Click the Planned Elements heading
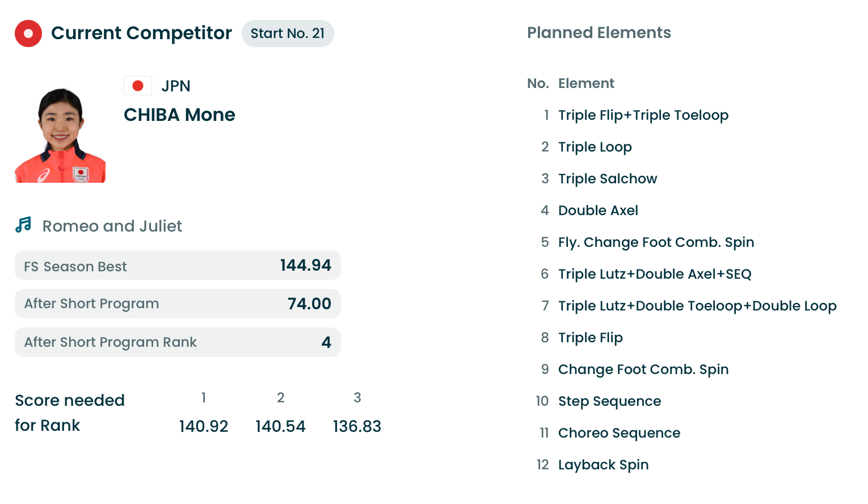Screen dimensions: 868x504 click(x=599, y=33)
